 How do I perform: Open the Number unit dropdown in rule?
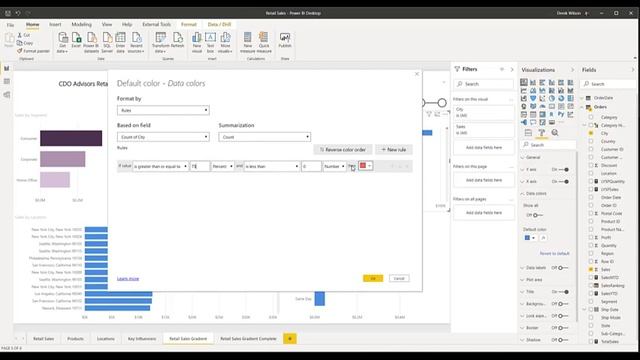tap(334, 167)
